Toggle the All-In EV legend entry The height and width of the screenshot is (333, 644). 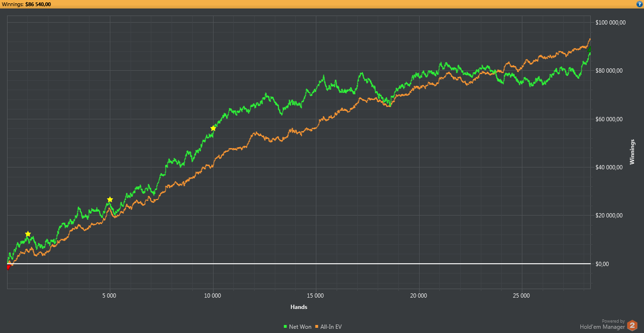click(x=328, y=326)
